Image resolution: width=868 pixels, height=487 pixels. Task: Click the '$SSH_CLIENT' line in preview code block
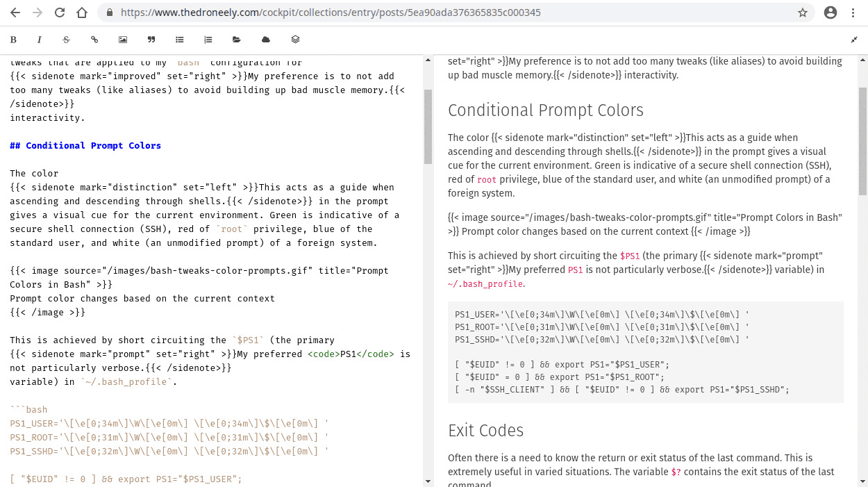[622, 389]
